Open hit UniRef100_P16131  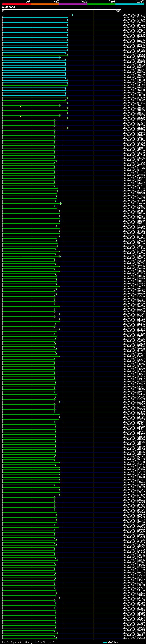(x=134, y=70)
